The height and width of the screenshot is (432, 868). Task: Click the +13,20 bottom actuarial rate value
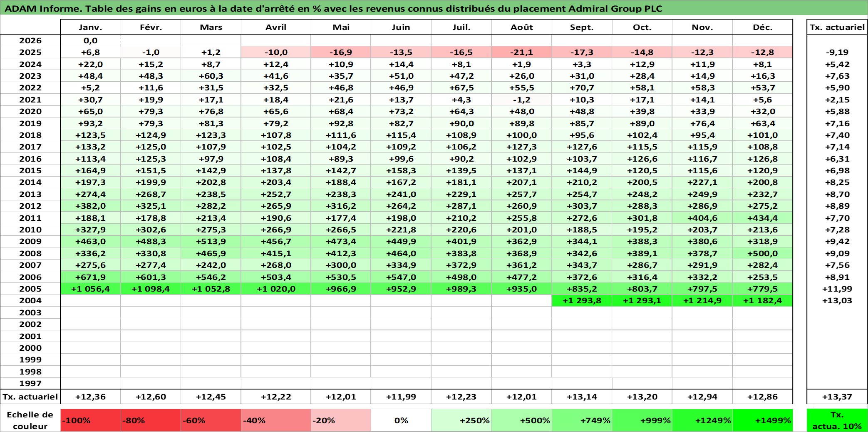(x=642, y=397)
